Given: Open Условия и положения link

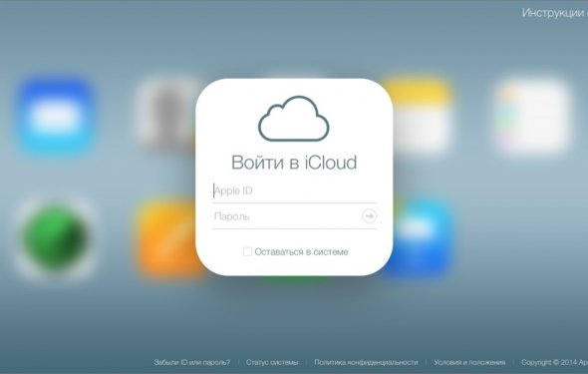Looking at the screenshot, I should [469, 362].
